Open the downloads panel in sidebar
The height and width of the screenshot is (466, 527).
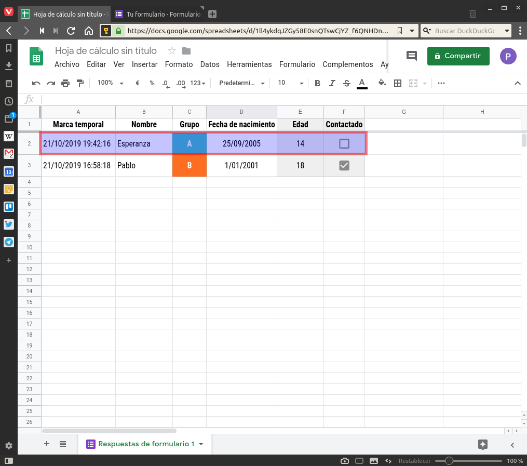pos(9,66)
